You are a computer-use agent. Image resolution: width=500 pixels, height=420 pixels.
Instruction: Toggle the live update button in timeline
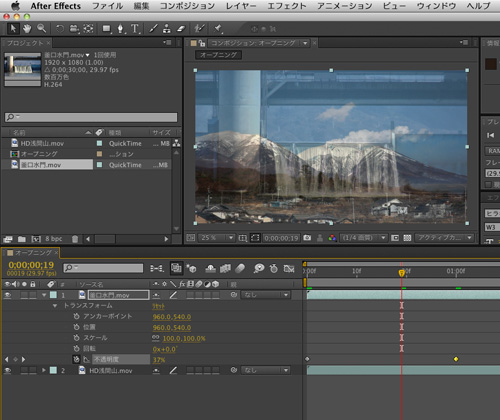coord(176,268)
